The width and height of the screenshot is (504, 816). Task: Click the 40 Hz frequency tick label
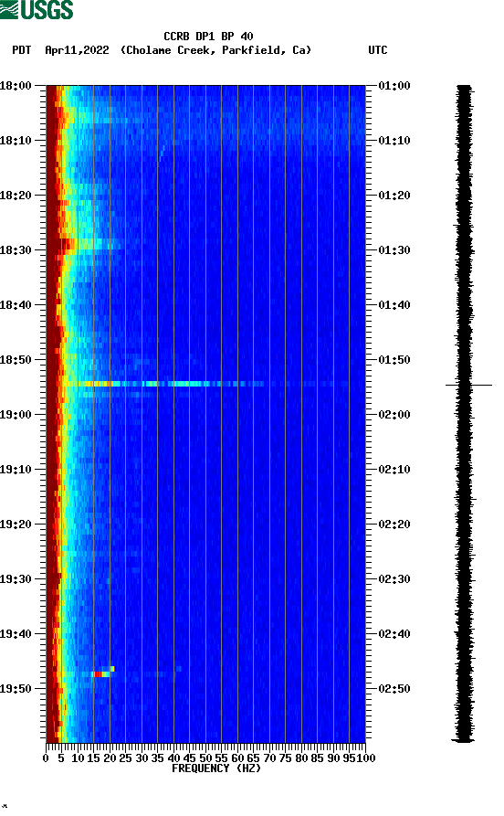(173, 758)
